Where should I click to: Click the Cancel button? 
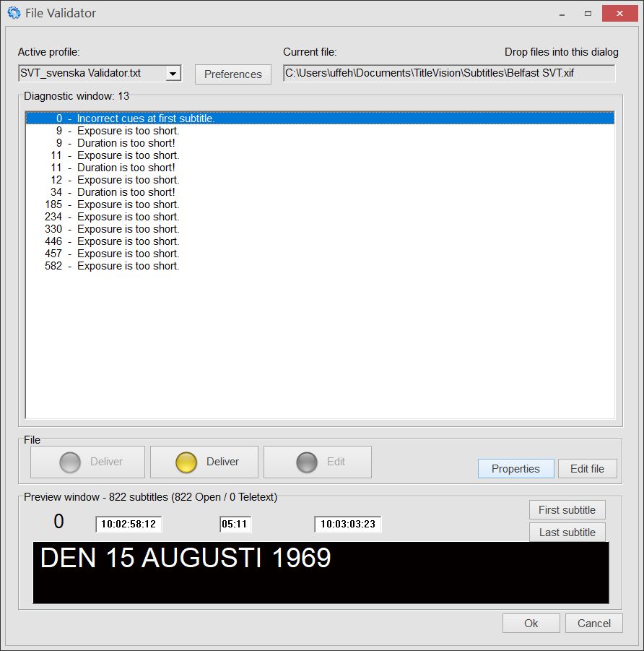(593, 624)
